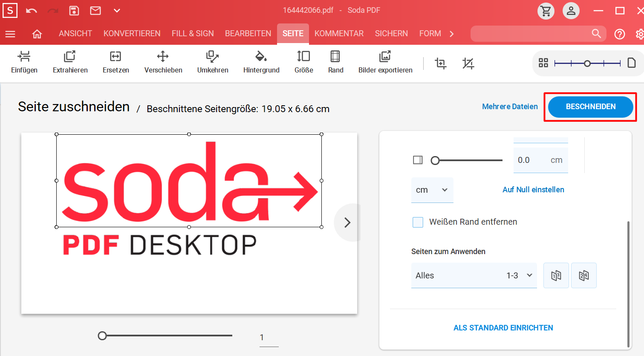Viewport: 644px width, 356px height.
Task: Click the right margin icon beside slider
Action: [418, 160]
